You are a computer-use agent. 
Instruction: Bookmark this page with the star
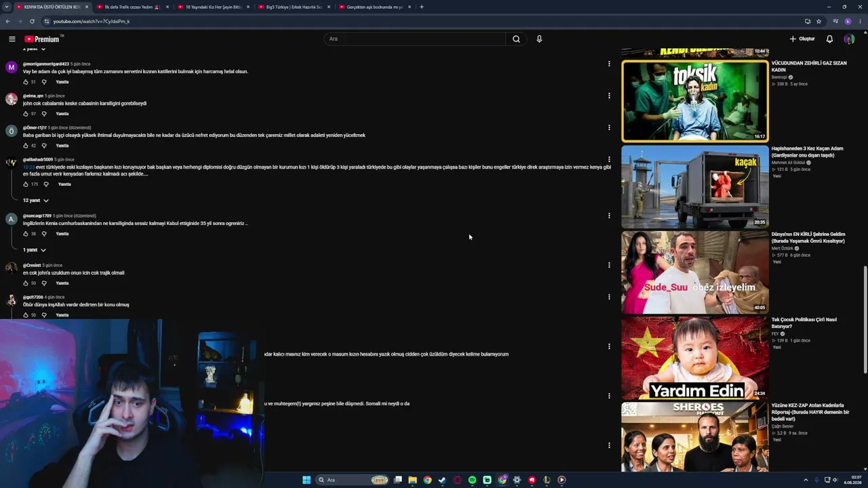click(818, 21)
